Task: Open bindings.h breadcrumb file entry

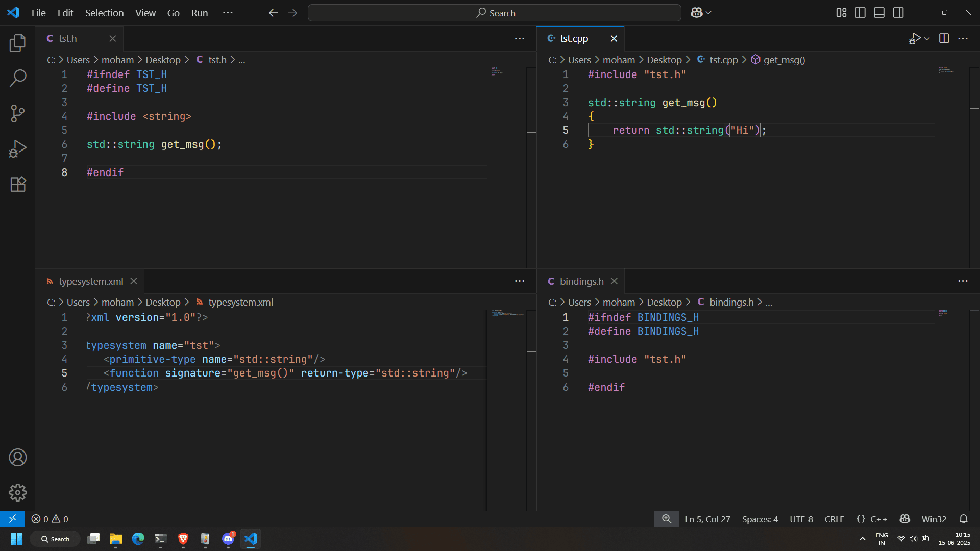Action: tap(725, 302)
